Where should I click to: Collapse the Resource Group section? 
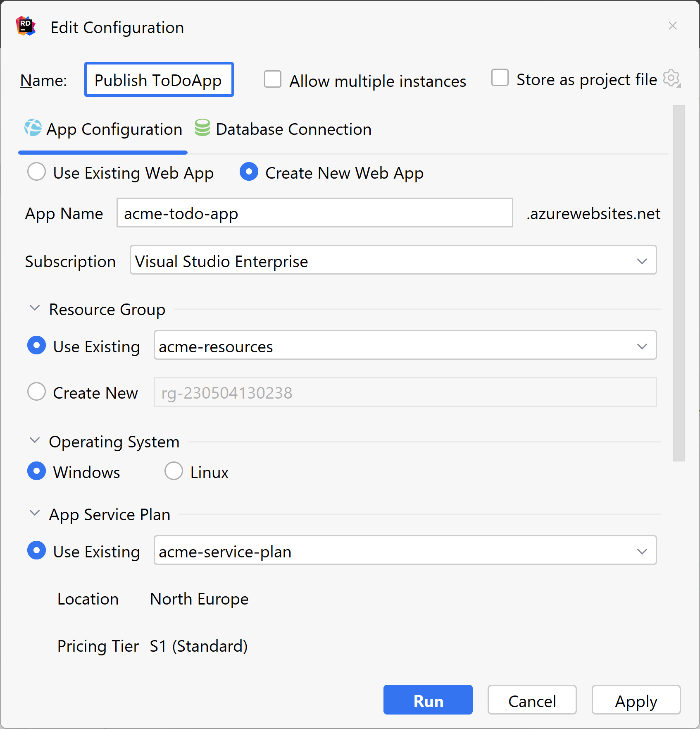tap(35, 308)
